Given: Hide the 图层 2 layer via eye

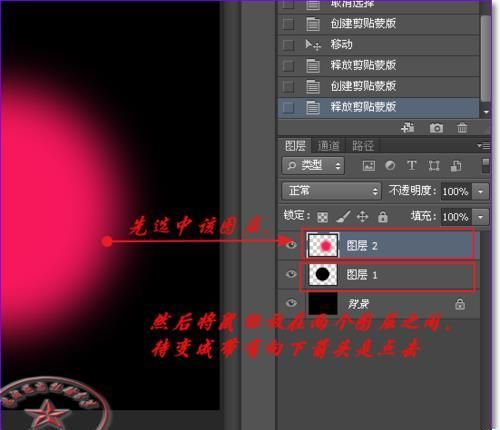Looking at the screenshot, I should [291, 245].
